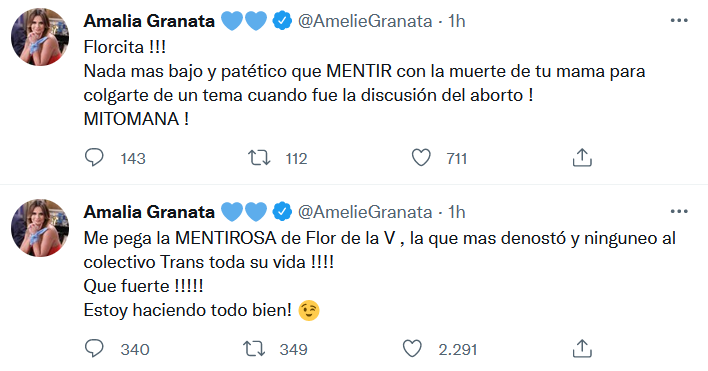Open @AmelieGranata handle in first tweet
The image size is (708, 371).
pyautogui.click(x=365, y=21)
